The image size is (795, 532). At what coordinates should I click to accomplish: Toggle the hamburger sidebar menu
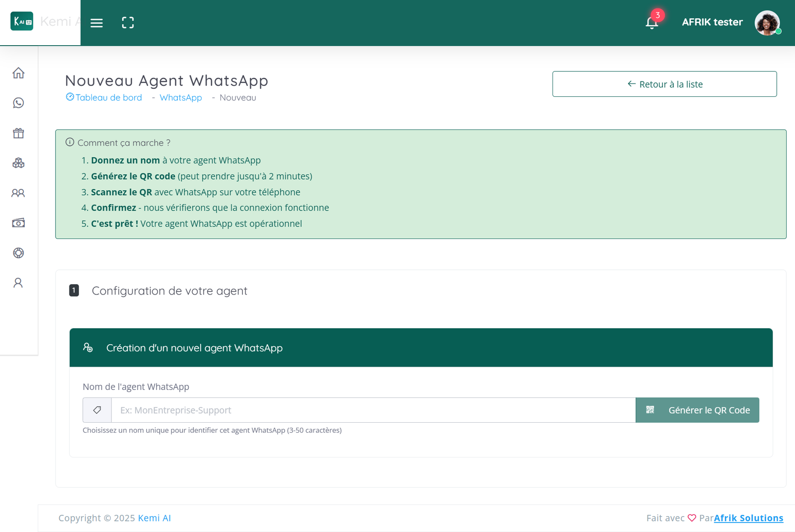pos(96,23)
